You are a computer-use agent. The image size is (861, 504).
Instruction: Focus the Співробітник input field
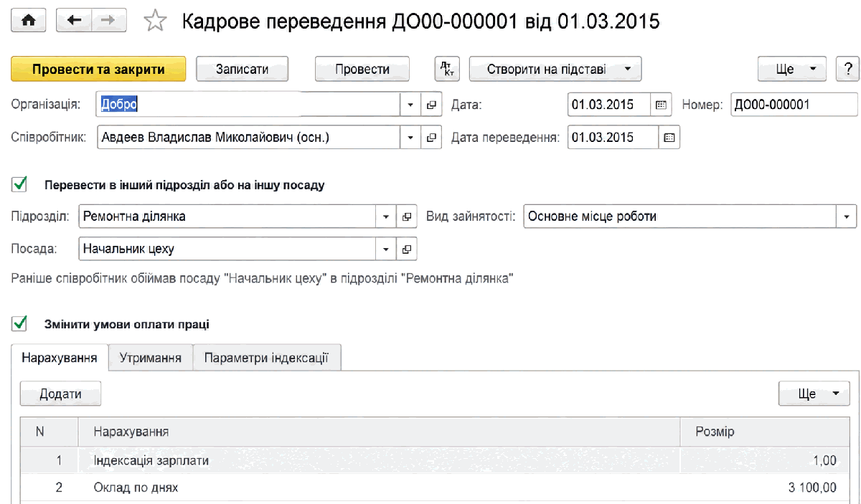click(x=248, y=137)
